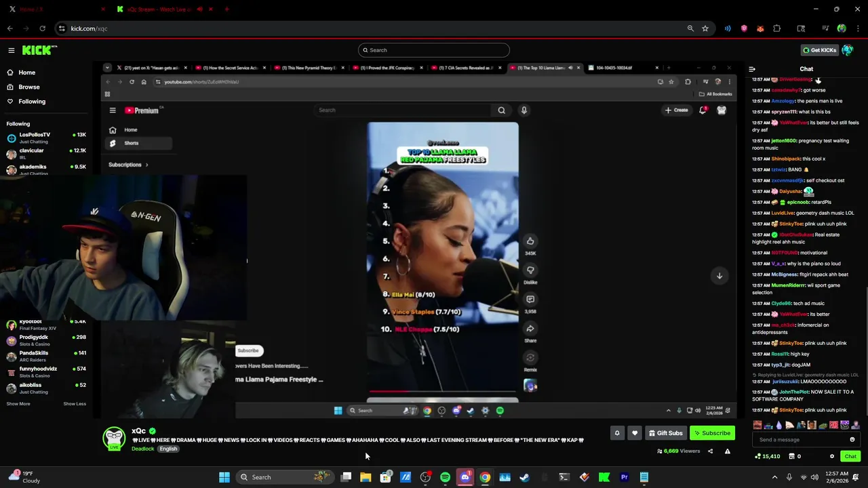Collapse followed channels with Show Less
This screenshot has height=488, width=868.
[x=75, y=404]
